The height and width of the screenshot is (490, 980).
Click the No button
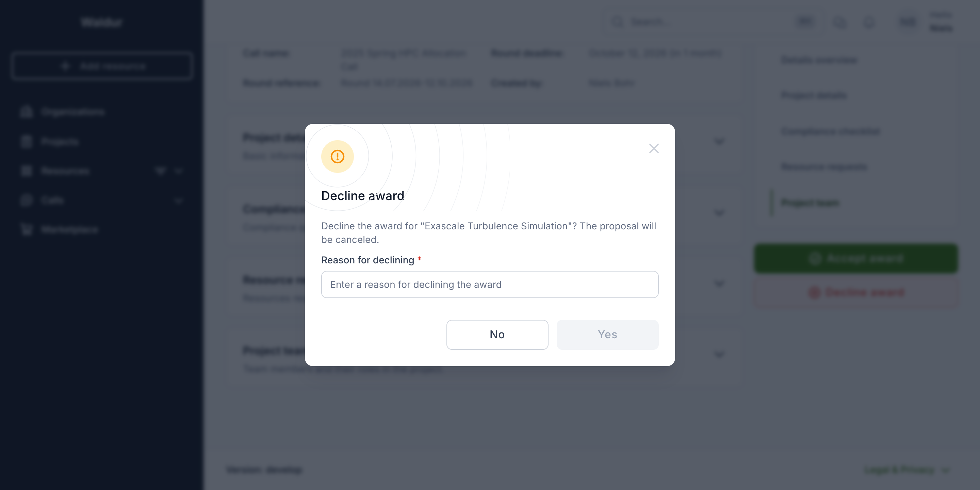[x=497, y=334]
